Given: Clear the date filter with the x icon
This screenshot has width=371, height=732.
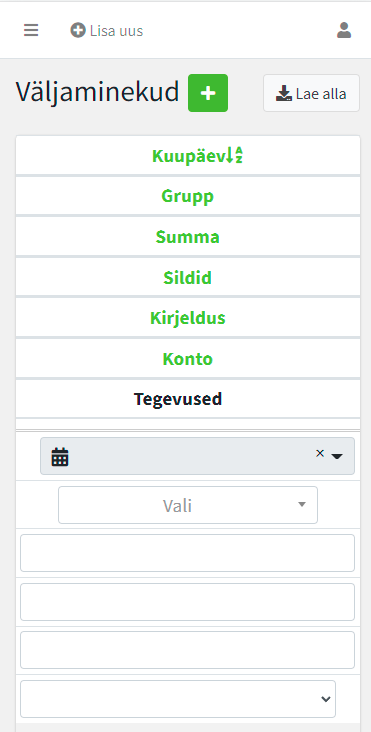Looking at the screenshot, I should point(320,453).
